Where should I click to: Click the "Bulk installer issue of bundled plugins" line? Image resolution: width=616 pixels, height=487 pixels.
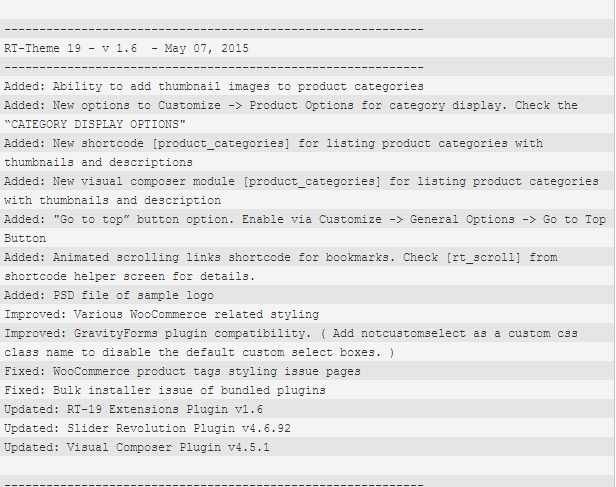click(x=164, y=390)
